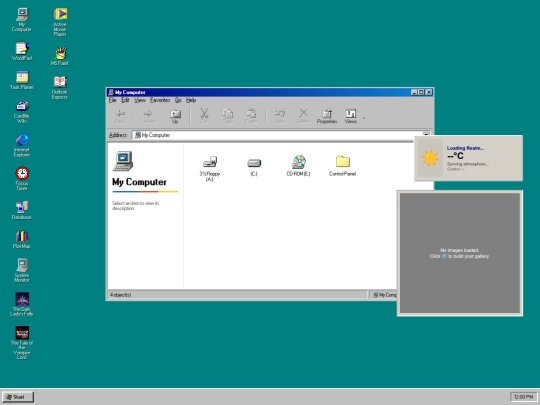Select the 3½ Floppy (A:) drive
The width and height of the screenshot is (540, 405).
click(x=210, y=168)
